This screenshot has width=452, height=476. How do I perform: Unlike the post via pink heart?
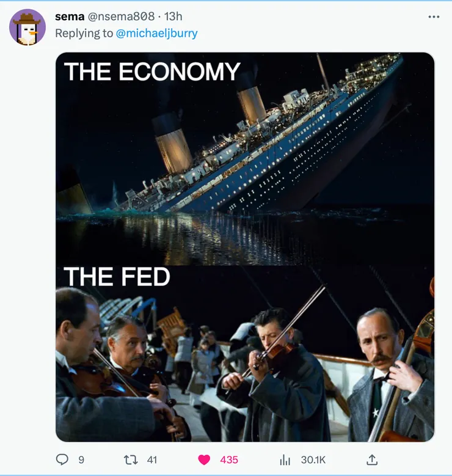click(x=204, y=460)
